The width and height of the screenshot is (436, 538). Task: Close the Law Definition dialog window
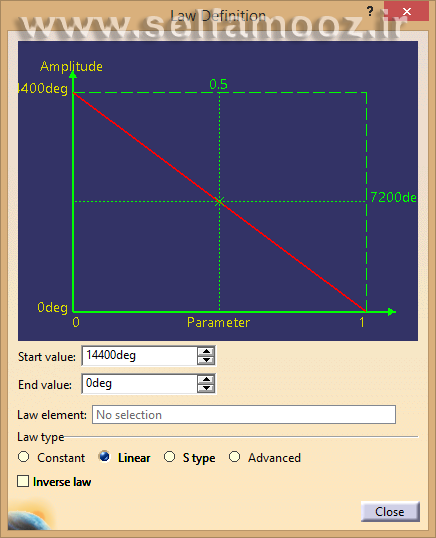click(406, 11)
